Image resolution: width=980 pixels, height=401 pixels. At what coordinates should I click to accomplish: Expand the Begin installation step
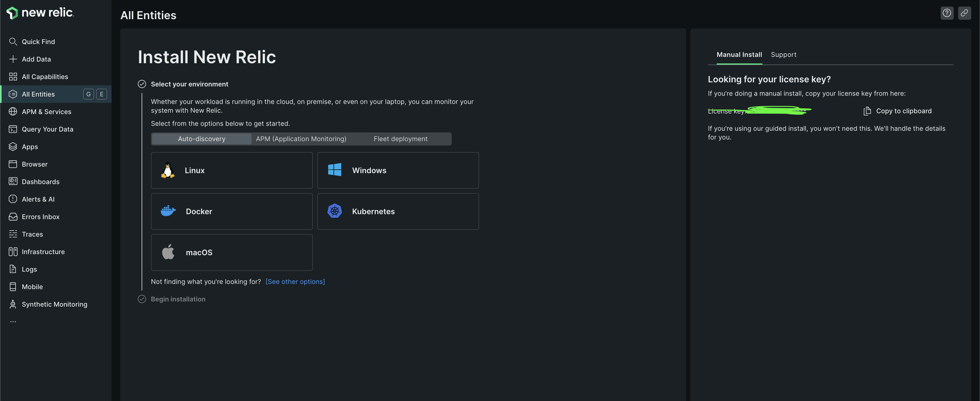tap(178, 299)
